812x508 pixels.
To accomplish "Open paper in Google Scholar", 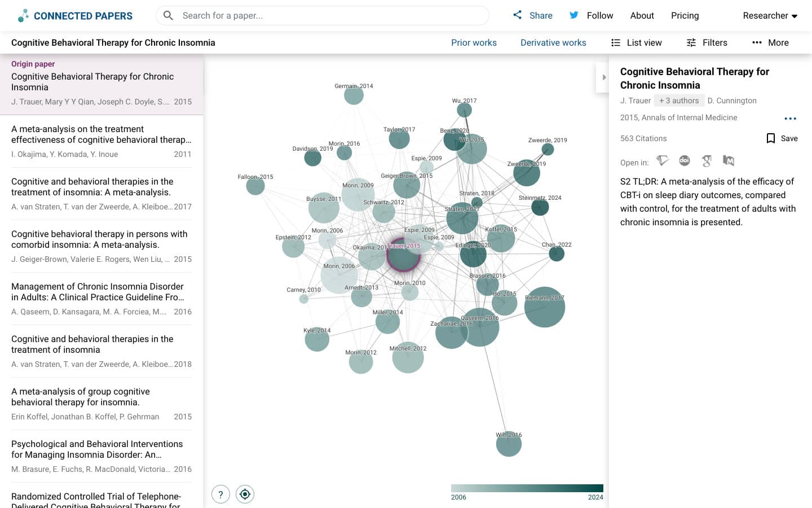I will (x=707, y=161).
